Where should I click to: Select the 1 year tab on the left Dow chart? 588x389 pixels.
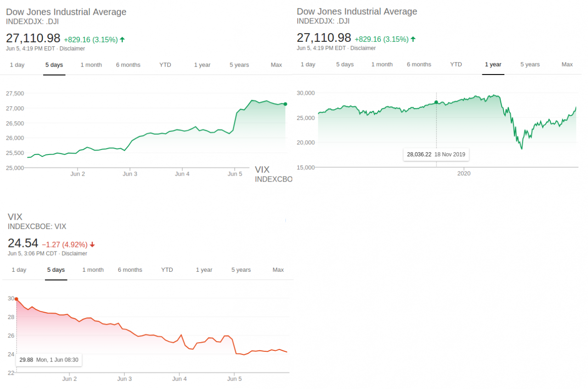(x=202, y=65)
